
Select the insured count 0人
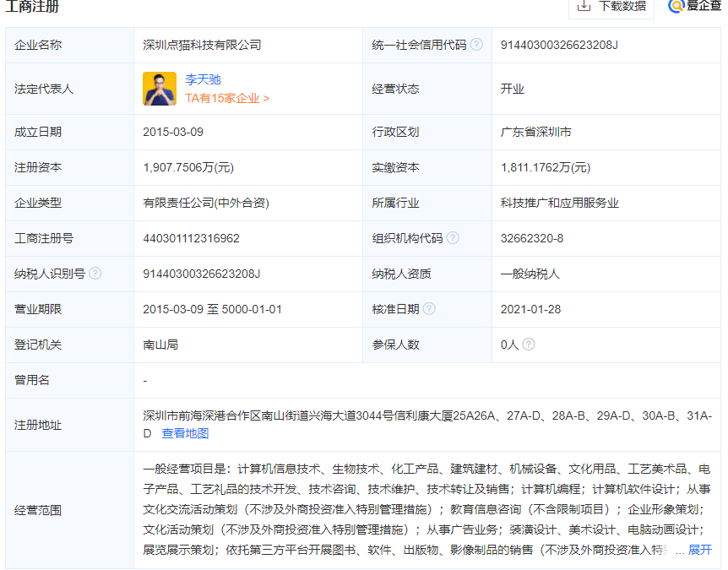509,345
